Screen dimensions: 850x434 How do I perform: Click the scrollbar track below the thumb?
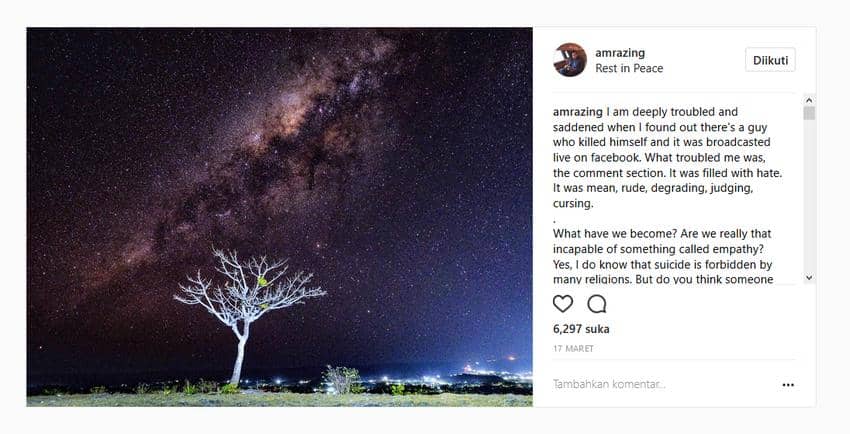coord(809,200)
